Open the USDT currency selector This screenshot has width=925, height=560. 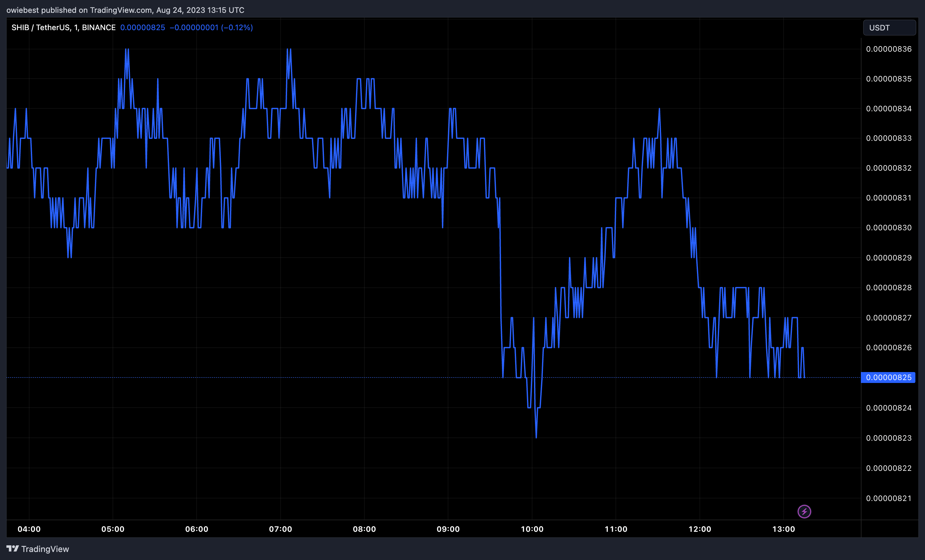(889, 28)
